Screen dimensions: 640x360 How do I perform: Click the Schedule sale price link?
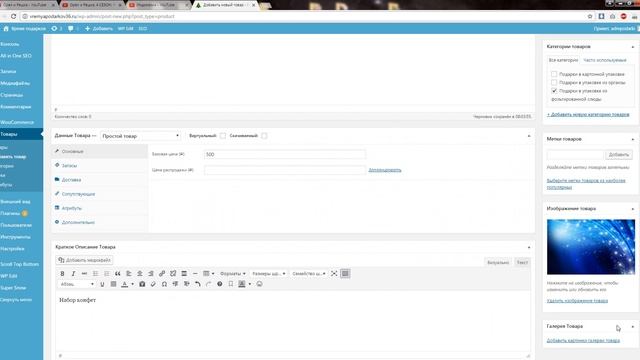384,170
